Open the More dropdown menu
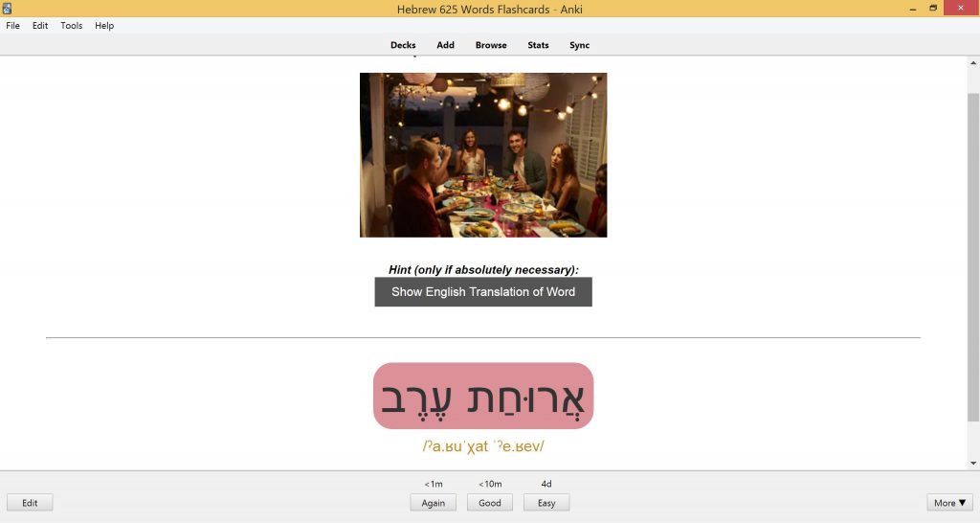Image resolution: width=980 pixels, height=523 pixels. pos(949,502)
